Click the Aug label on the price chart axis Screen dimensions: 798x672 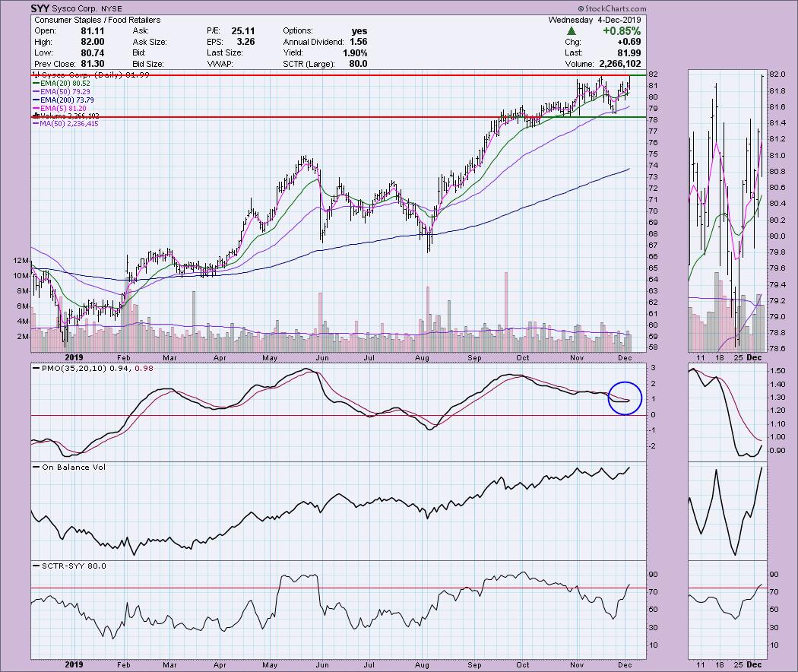tap(422, 357)
